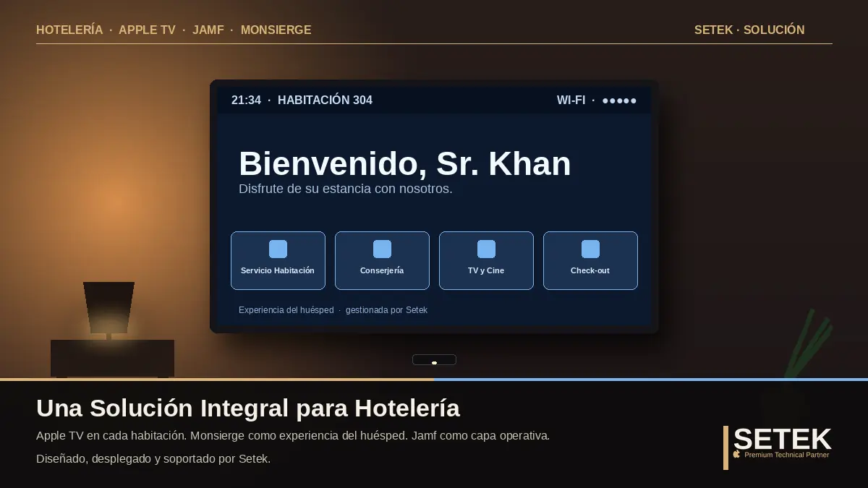
Task: Click "MONSIERGE" in the top header
Action: 276,30
